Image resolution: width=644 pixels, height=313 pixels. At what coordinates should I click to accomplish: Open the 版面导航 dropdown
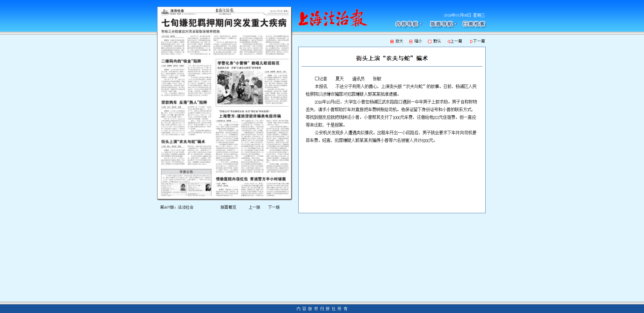(442, 24)
